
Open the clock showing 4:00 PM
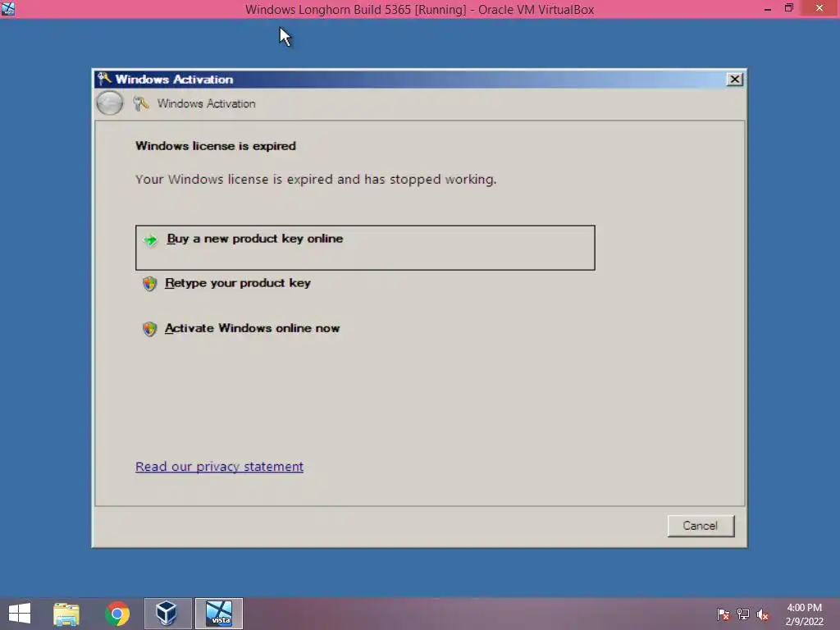pos(804,614)
